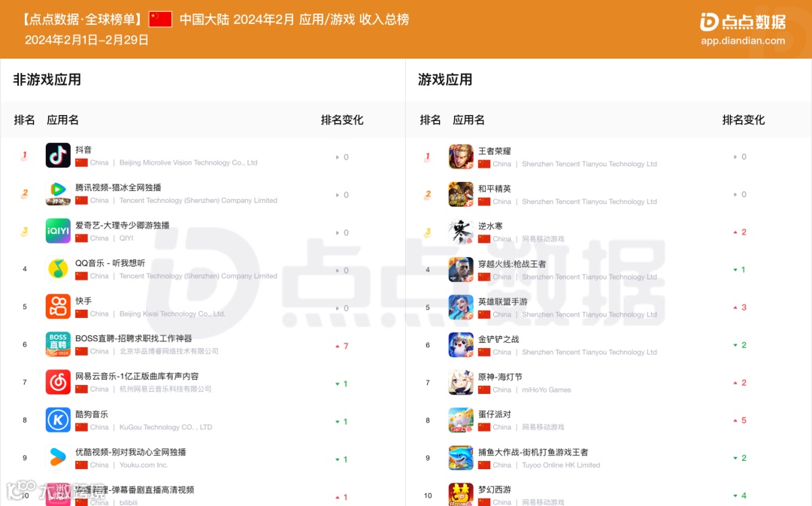Image resolution: width=812 pixels, height=506 pixels.
Task: Click the China flag in the header
Action: tap(160, 19)
